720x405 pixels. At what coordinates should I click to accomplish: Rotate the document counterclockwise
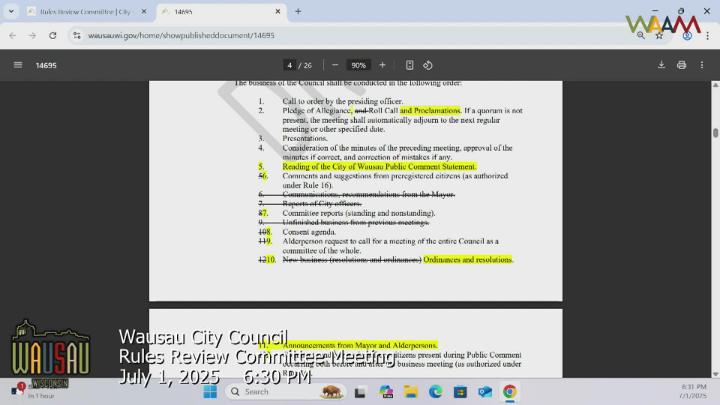pyautogui.click(x=428, y=65)
